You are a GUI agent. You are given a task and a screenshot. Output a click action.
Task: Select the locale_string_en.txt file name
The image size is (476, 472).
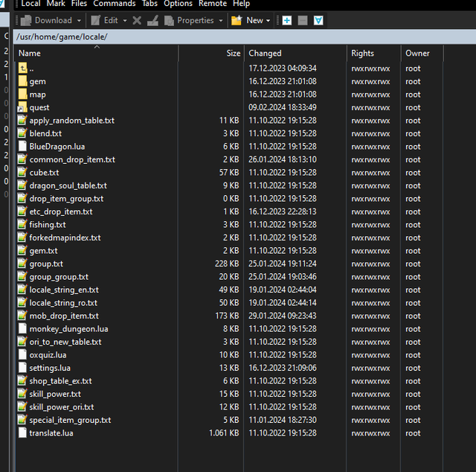point(64,290)
